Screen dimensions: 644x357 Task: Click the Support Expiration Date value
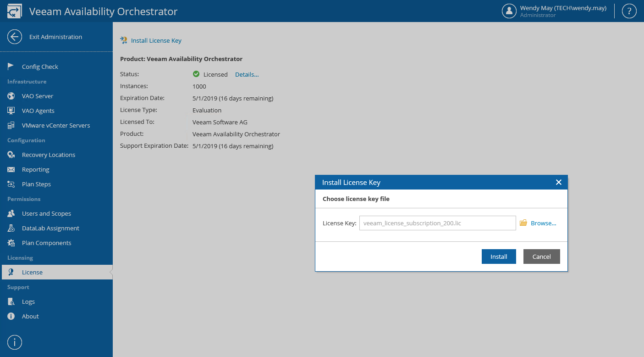[x=233, y=146]
